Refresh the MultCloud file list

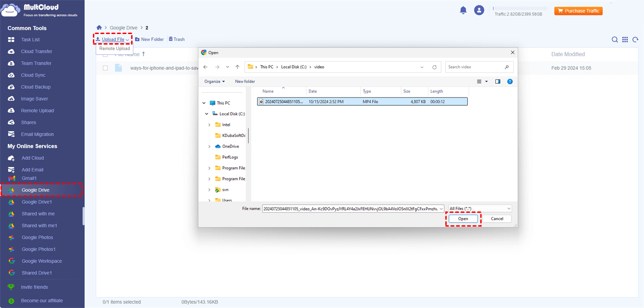tap(635, 40)
